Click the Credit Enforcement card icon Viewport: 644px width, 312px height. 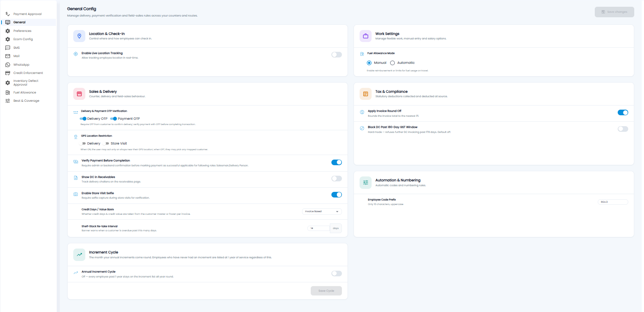(8, 73)
